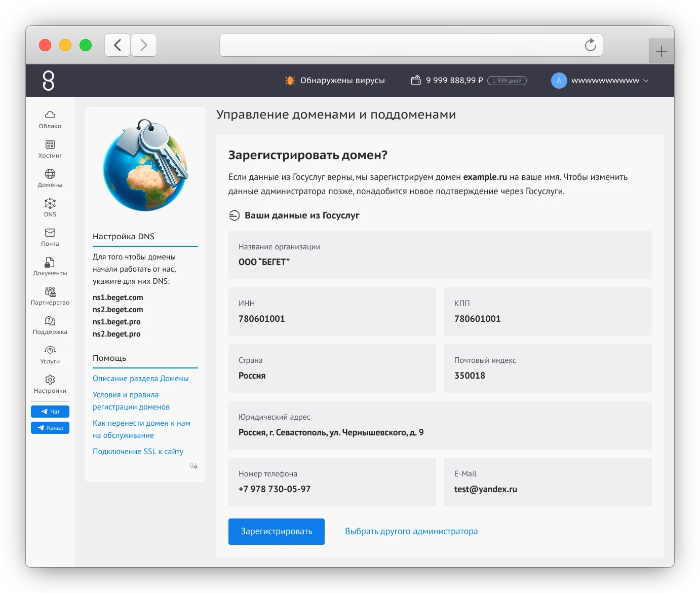
Task: Open Поддержка support section
Action: point(50,325)
